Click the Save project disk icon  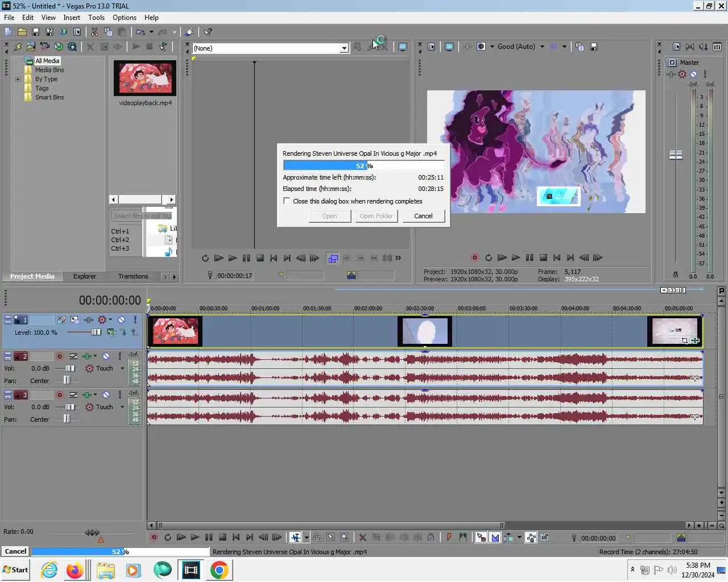tap(35, 32)
